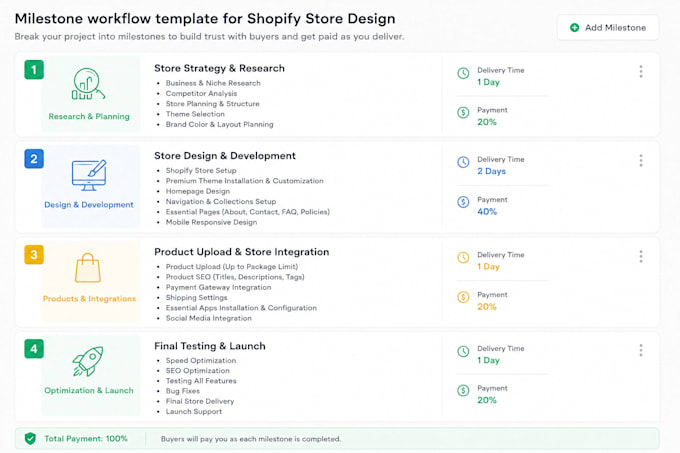Image resolution: width=680 pixels, height=453 pixels.
Task: Open options menu for Final Testing & Launch
Action: pyautogui.click(x=641, y=350)
